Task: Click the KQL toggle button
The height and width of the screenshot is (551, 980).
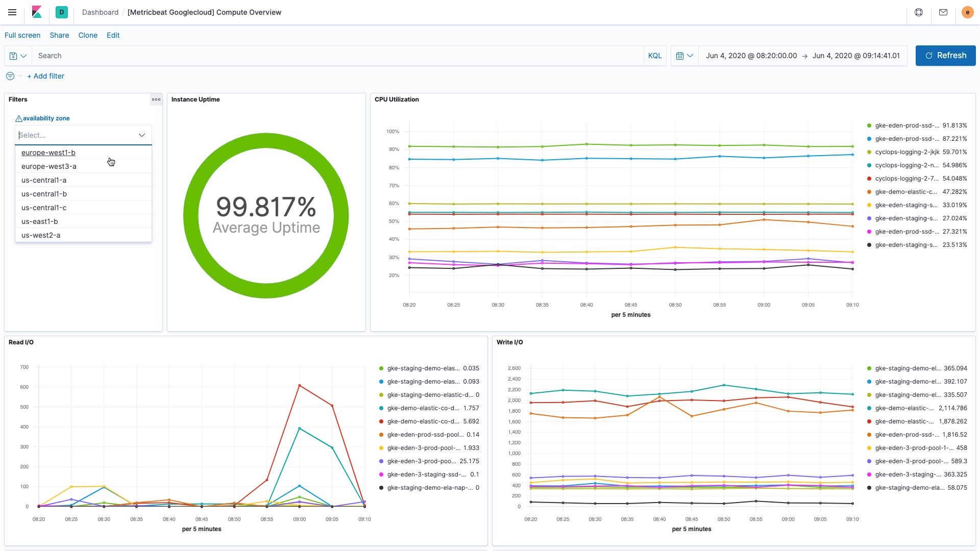Action: pyautogui.click(x=655, y=55)
